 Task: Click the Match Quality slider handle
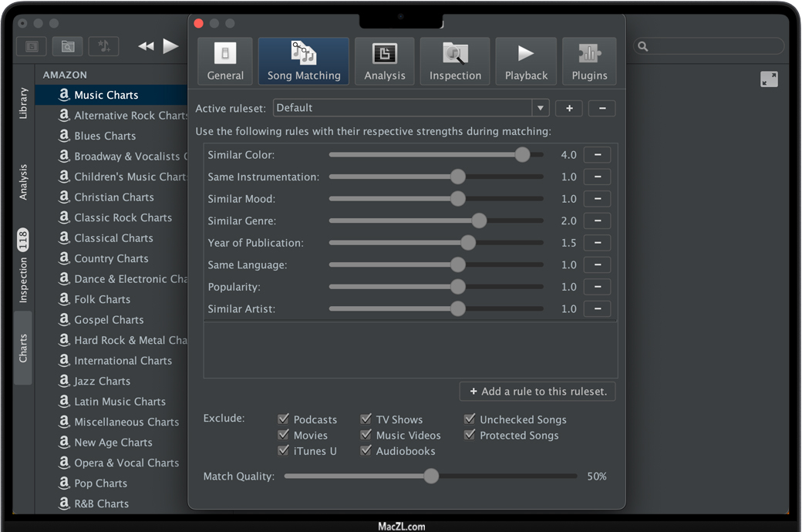click(431, 476)
